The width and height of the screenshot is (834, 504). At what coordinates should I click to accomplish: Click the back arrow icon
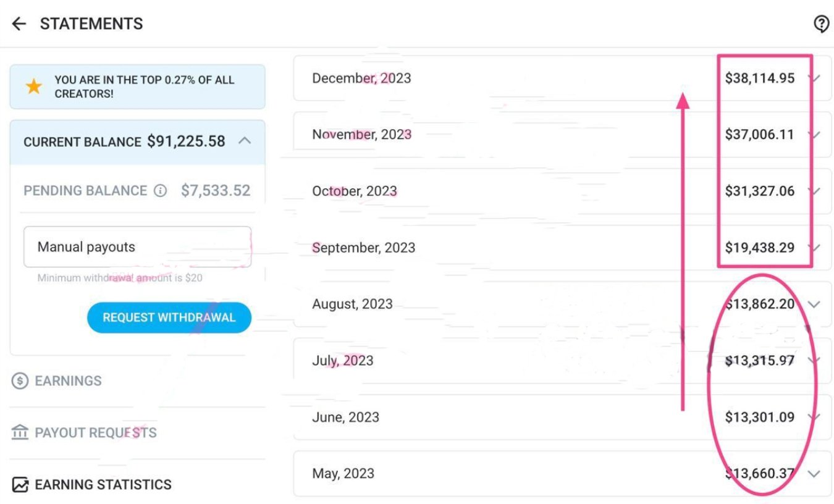(x=19, y=24)
